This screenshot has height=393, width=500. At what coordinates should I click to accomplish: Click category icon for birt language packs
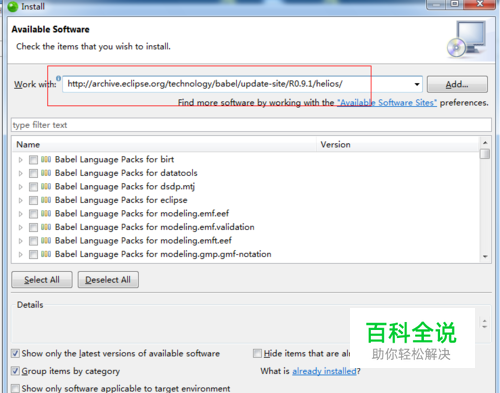(46, 160)
